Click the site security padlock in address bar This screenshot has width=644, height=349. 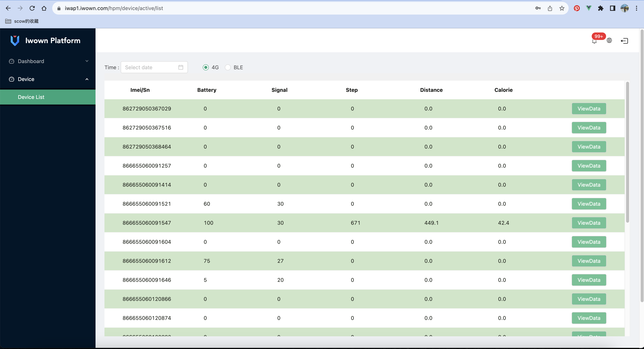(x=59, y=8)
